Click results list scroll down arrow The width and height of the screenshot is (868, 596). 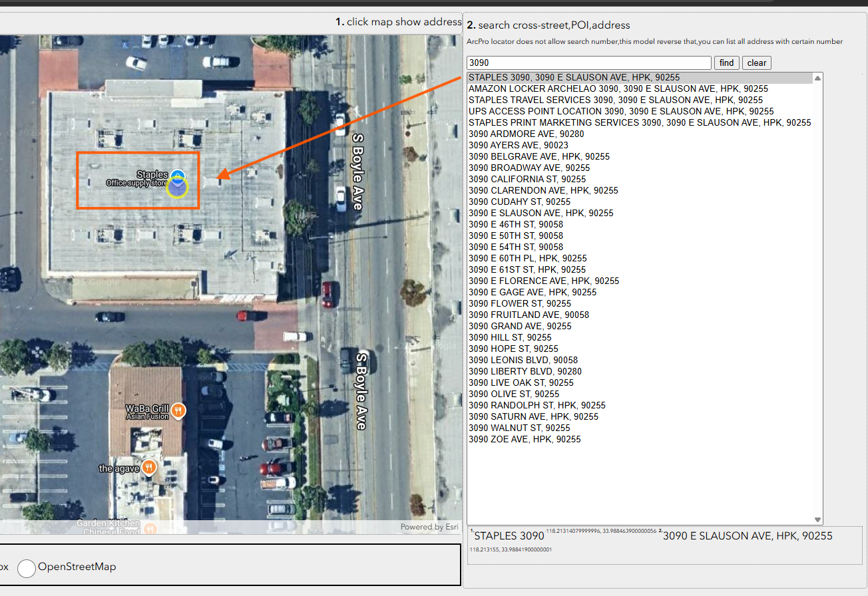pyautogui.click(x=817, y=520)
